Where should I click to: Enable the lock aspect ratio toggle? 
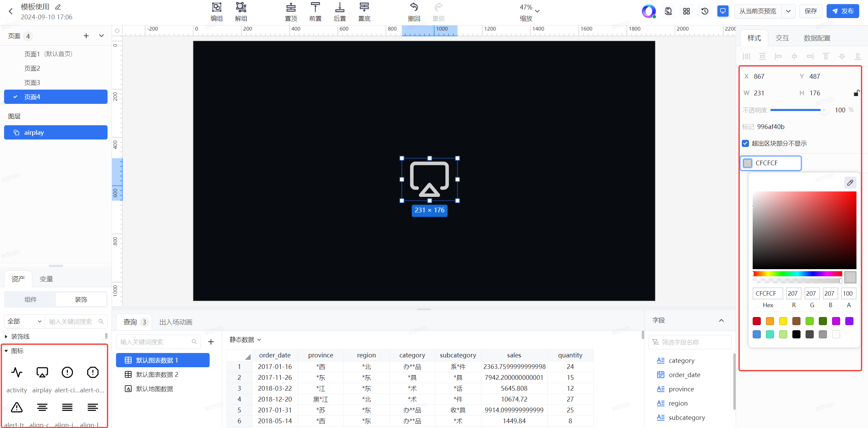pos(855,93)
